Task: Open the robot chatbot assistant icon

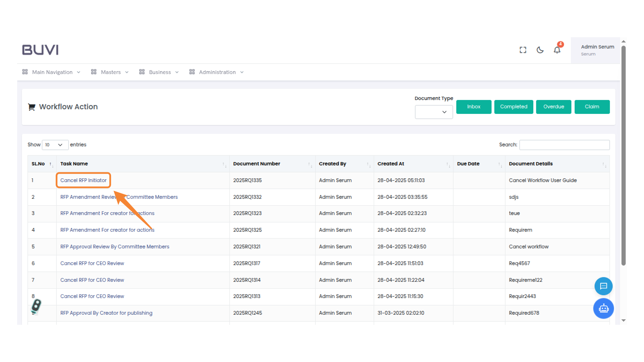Action: pyautogui.click(x=603, y=308)
